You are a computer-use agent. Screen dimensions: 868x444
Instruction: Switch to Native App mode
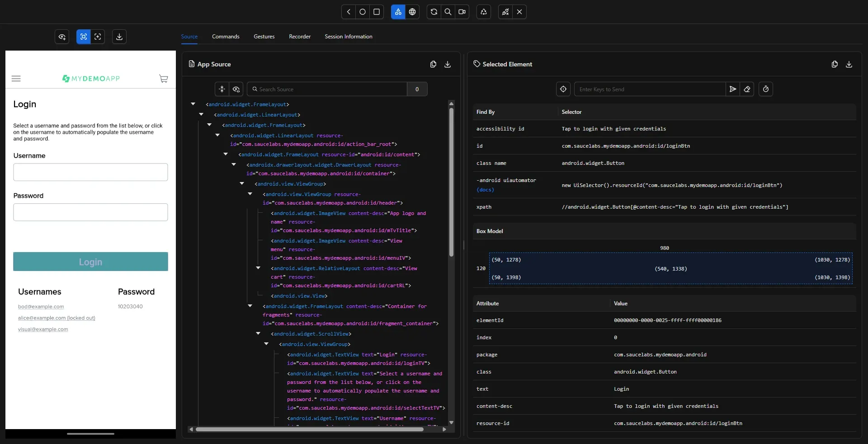398,12
